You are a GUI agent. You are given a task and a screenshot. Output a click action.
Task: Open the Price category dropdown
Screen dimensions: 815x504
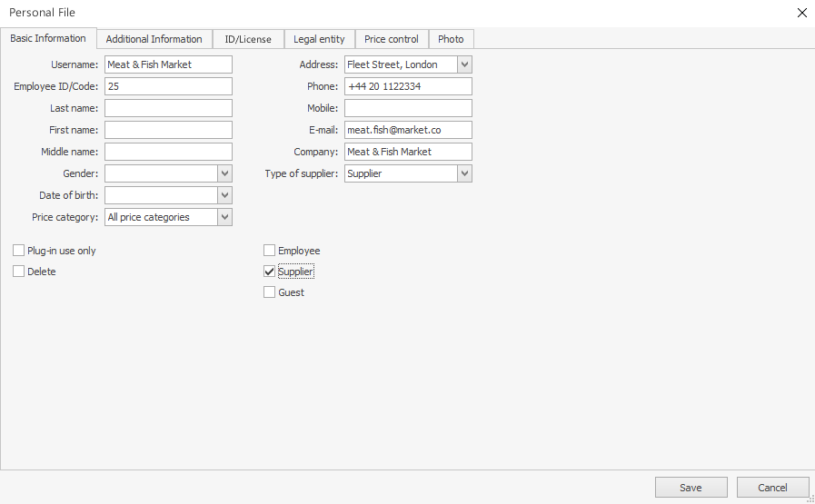point(224,217)
